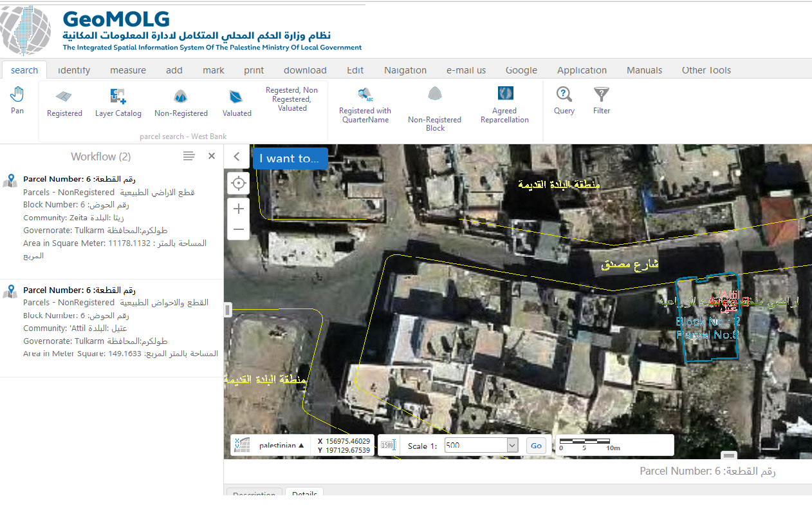Open Non-Registered parcel search
This screenshot has height=512, width=812.
181,104
